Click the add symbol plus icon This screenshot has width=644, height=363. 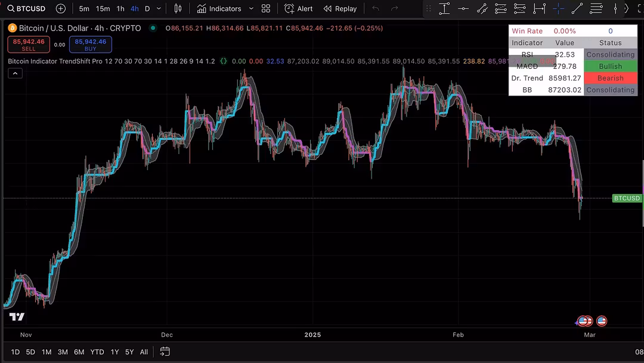tap(61, 8)
